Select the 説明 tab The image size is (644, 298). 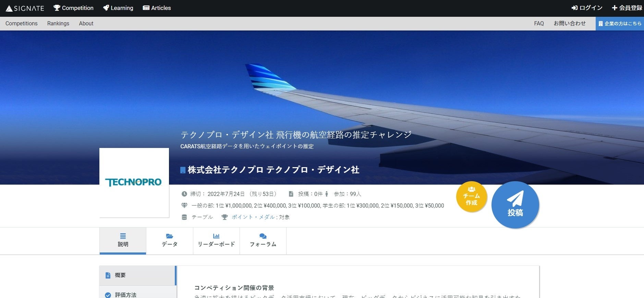(123, 241)
